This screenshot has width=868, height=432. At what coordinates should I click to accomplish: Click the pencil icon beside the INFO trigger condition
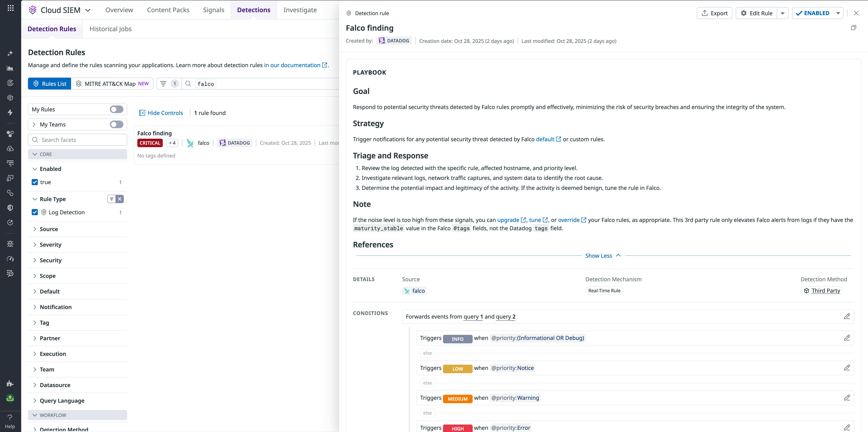(x=847, y=338)
